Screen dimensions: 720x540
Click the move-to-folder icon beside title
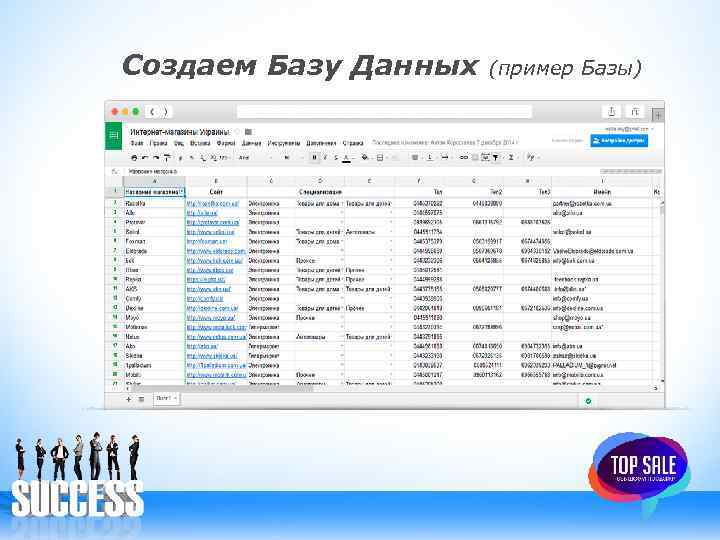pos(248,132)
